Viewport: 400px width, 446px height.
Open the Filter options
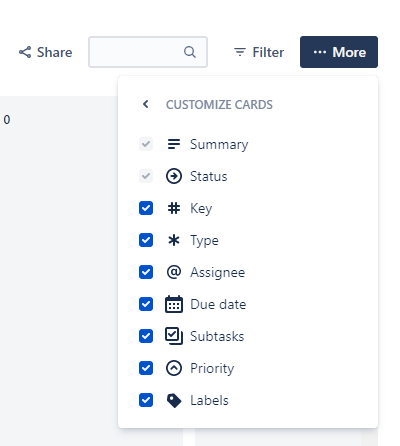click(259, 52)
